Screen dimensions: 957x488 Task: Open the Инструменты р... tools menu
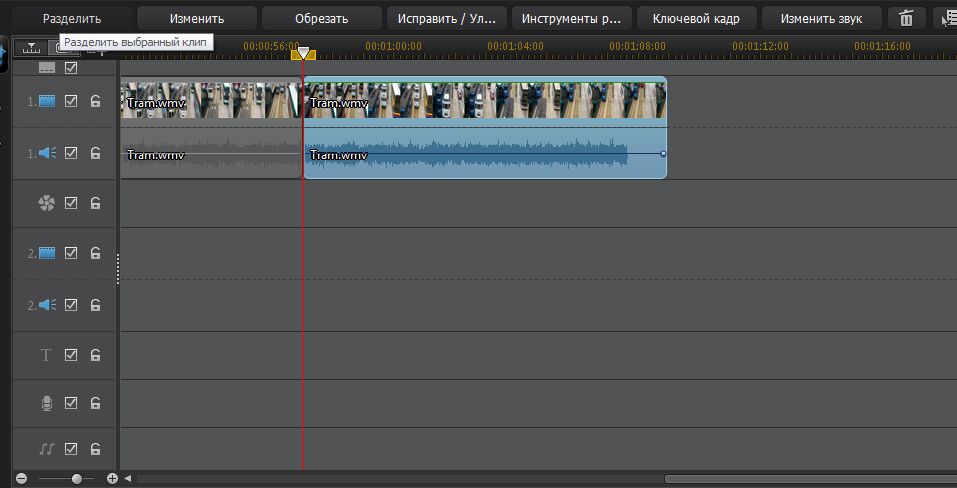tap(571, 18)
